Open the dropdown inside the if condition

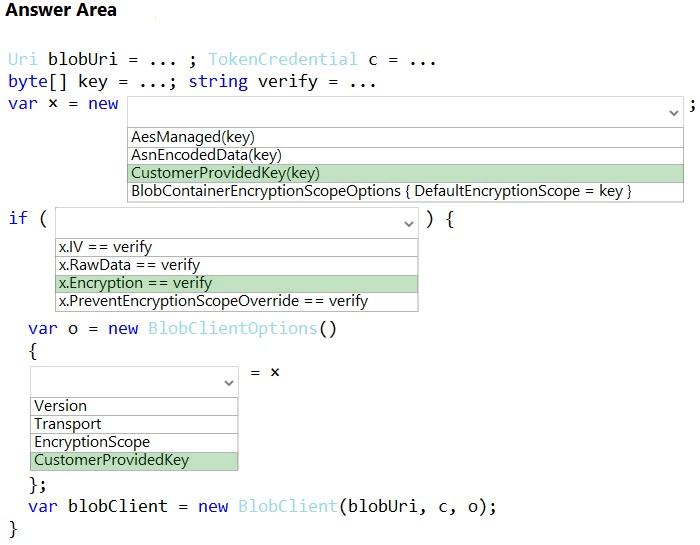click(x=408, y=222)
